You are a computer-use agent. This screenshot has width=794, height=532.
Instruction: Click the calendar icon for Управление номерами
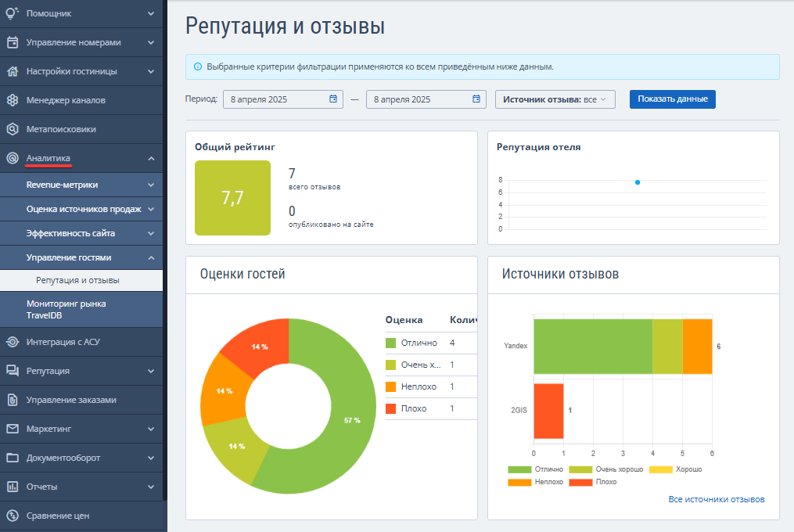13,42
